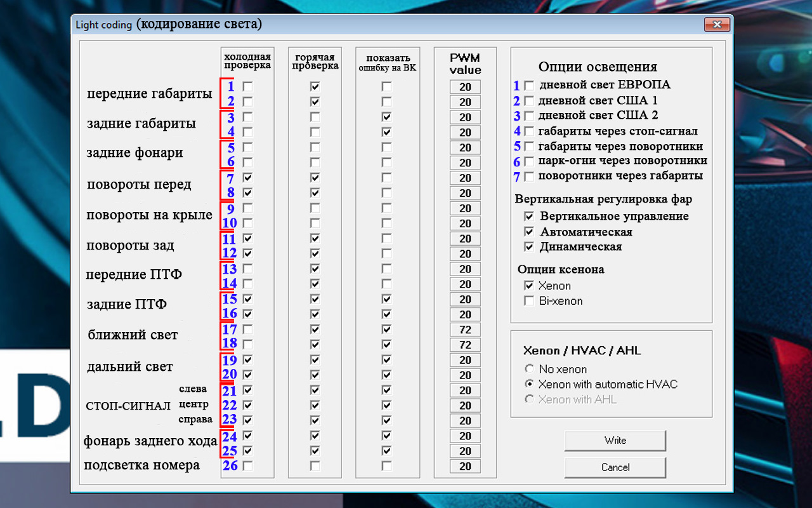Enable 'дневной свет США 2' option
The height and width of the screenshot is (508, 812).
528,116
